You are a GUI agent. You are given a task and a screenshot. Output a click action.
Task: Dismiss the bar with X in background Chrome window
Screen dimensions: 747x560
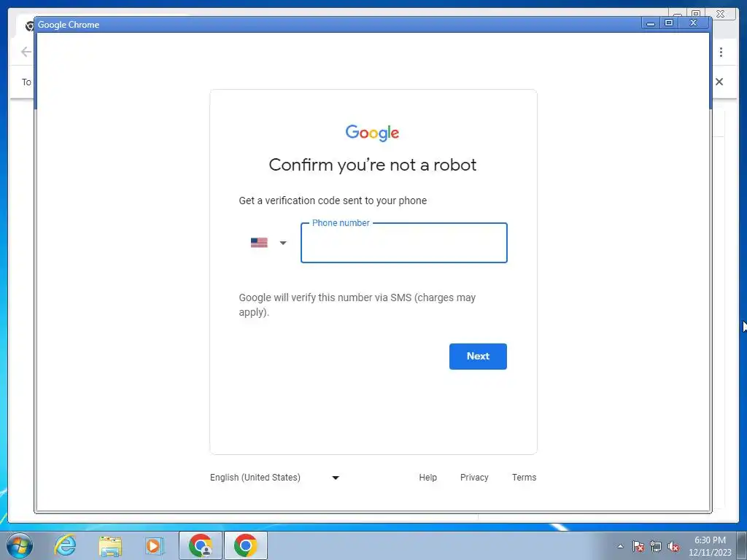[719, 82]
